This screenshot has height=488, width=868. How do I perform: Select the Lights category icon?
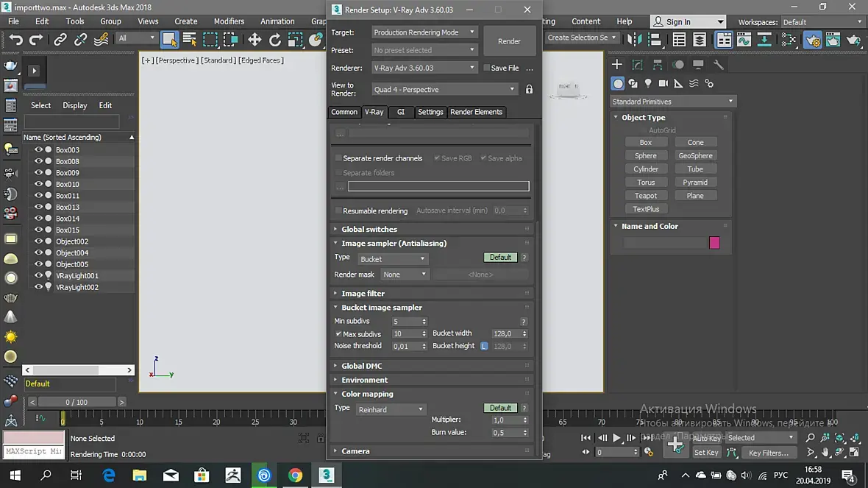648,84
